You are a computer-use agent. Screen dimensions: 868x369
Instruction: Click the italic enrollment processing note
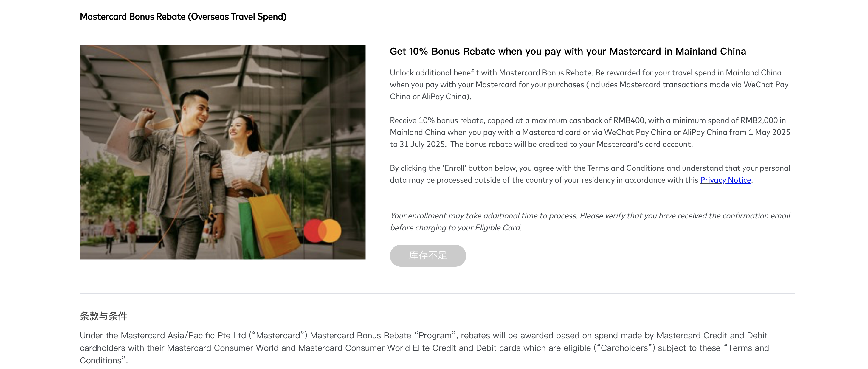[x=590, y=221]
